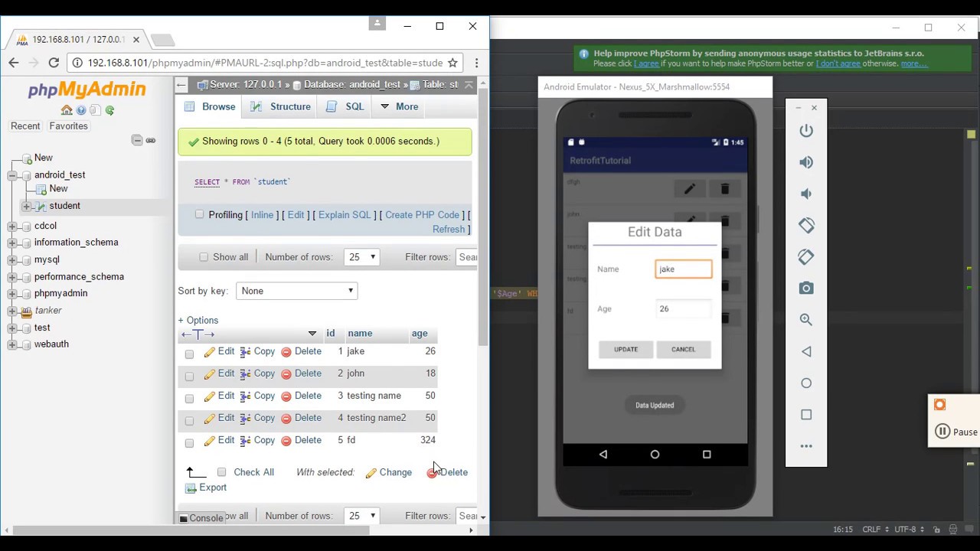
Task: Click the phpMyAdmin home icon
Action: pyautogui.click(x=67, y=110)
